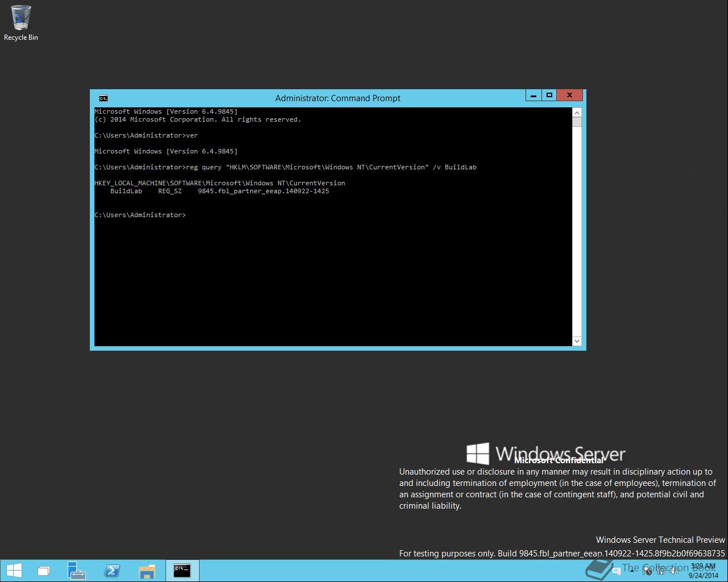Click the '(c) 2014 Microsoft Corporation' line
This screenshot has height=582, width=728.
point(198,119)
